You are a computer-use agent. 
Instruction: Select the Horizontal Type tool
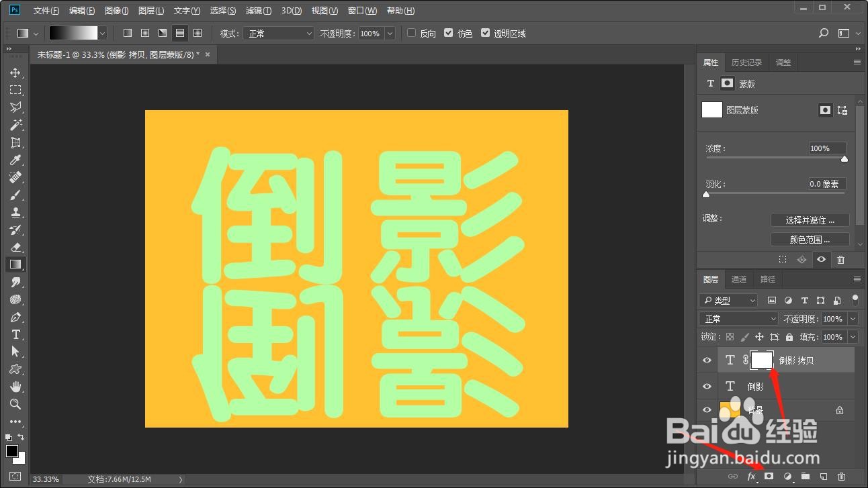(x=15, y=334)
